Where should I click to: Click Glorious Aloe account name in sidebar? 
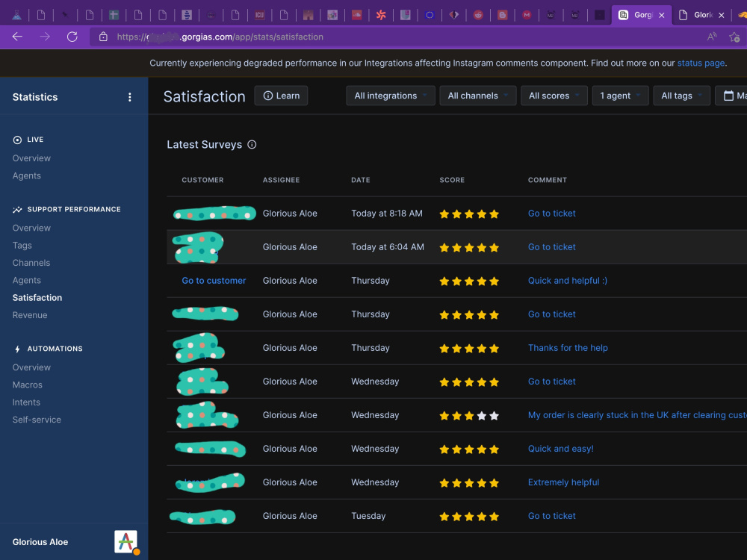click(40, 542)
